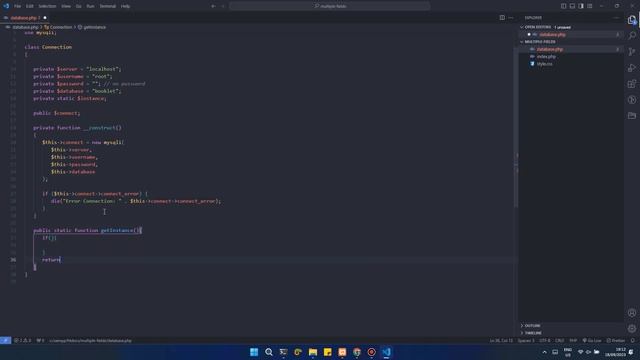Click the remote window indicator in status bar

coord(5,340)
